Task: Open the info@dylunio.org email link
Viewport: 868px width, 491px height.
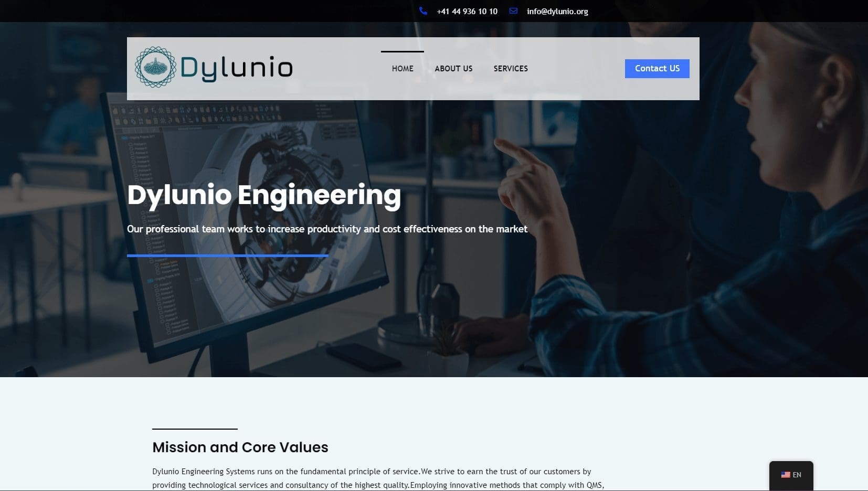Action: (557, 12)
